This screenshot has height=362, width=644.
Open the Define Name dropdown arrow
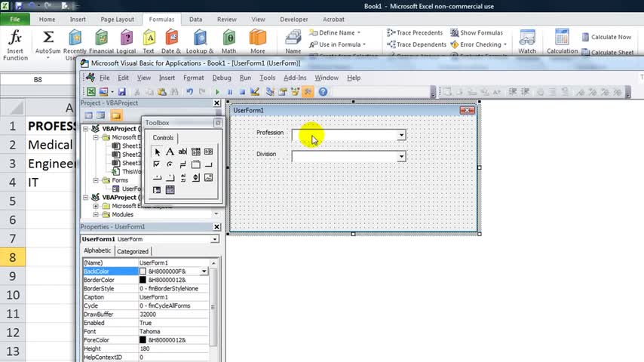[358, 33]
